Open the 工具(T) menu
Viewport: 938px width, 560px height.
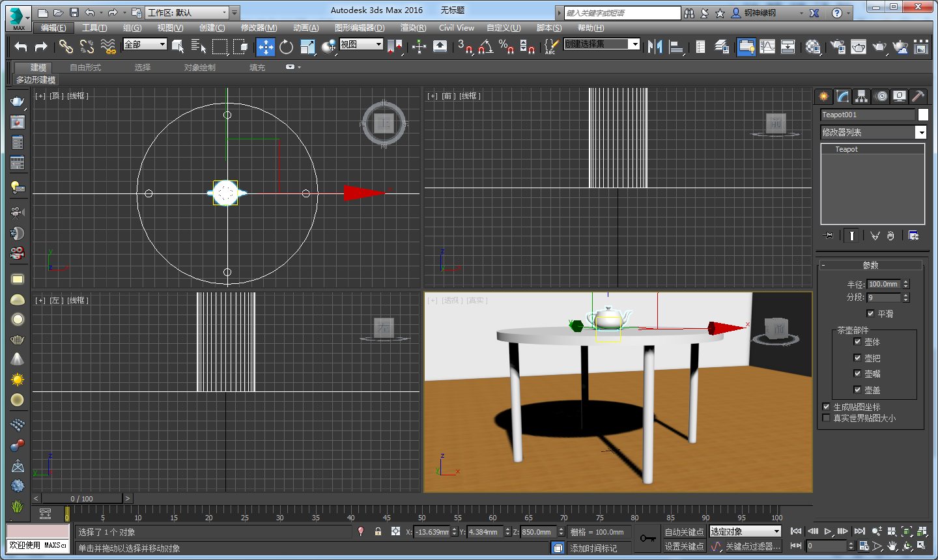click(94, 28)
